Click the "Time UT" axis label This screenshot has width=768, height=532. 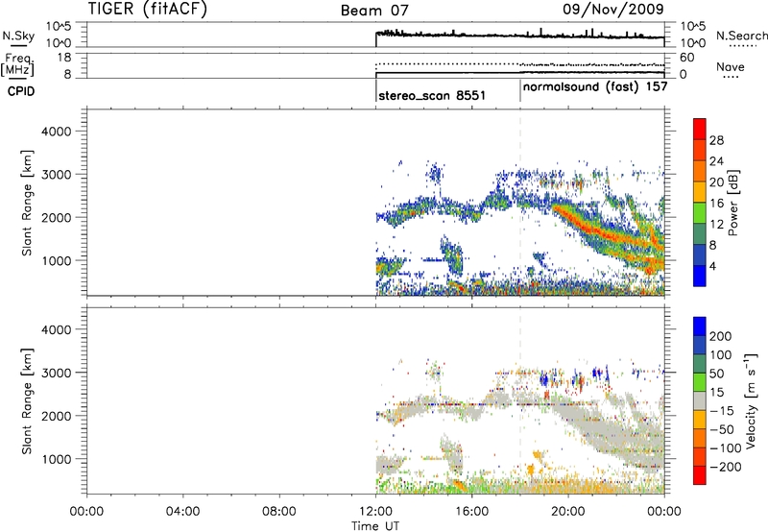click(x=375, y=525)
